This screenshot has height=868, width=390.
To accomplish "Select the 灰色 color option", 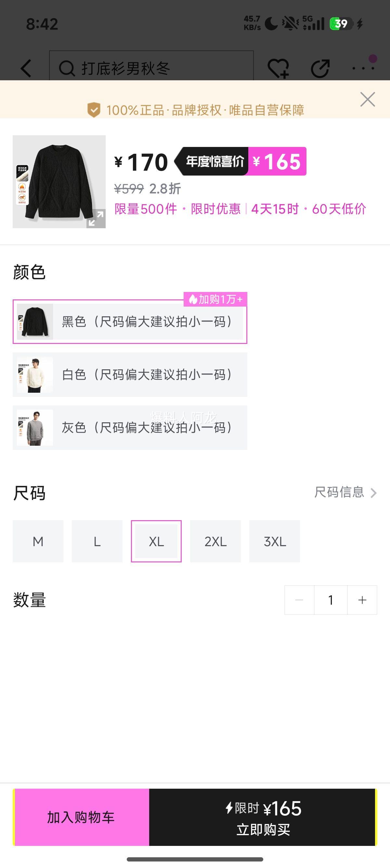I will (x=130, y=427).
